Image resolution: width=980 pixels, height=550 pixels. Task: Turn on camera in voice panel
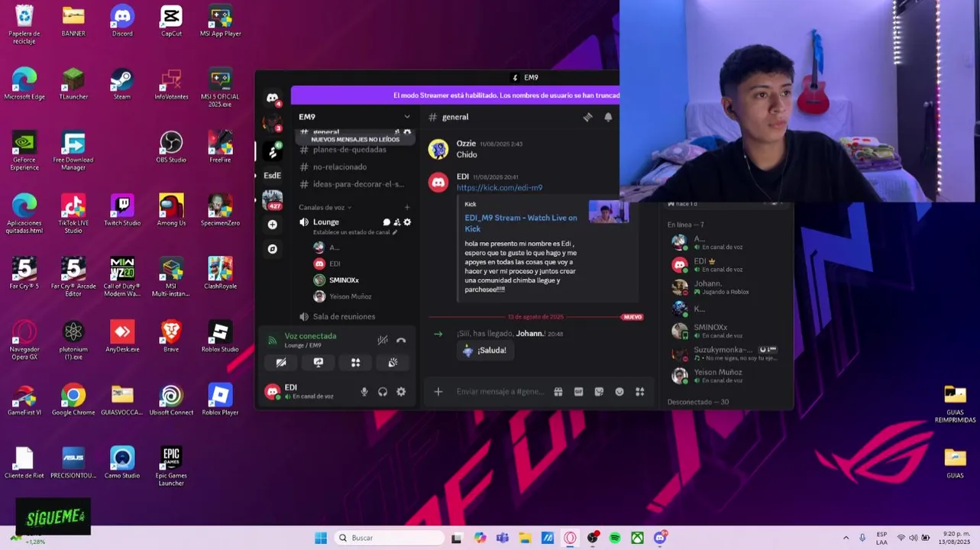[x=281, y=362]
